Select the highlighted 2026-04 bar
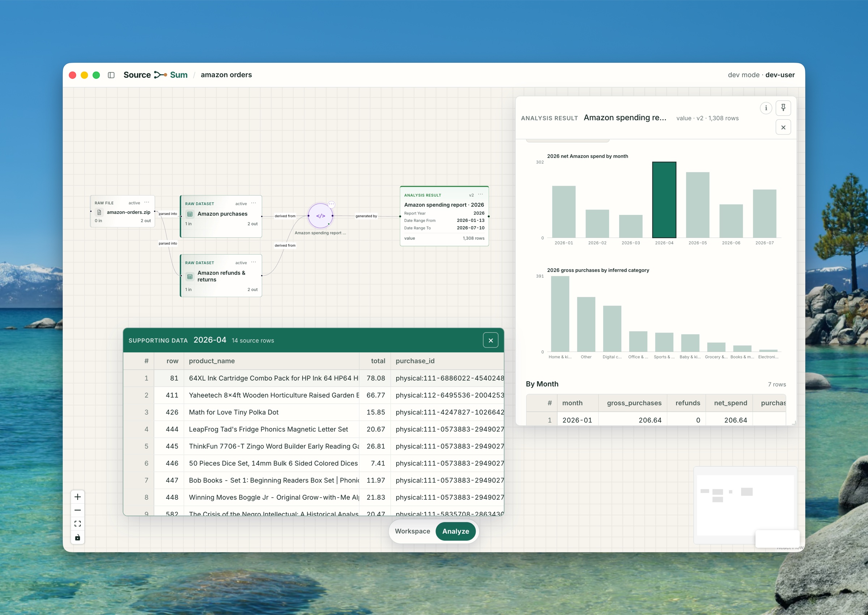 pos(664,200)
